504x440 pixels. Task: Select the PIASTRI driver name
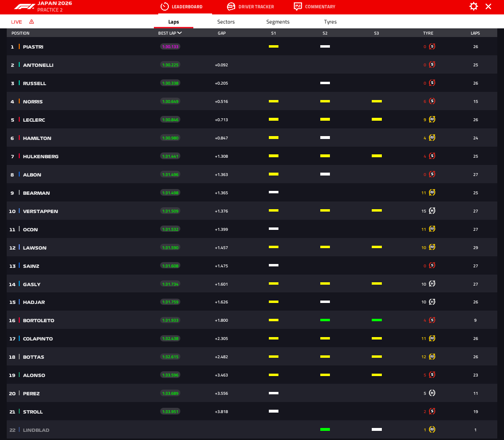click(33, 47)
